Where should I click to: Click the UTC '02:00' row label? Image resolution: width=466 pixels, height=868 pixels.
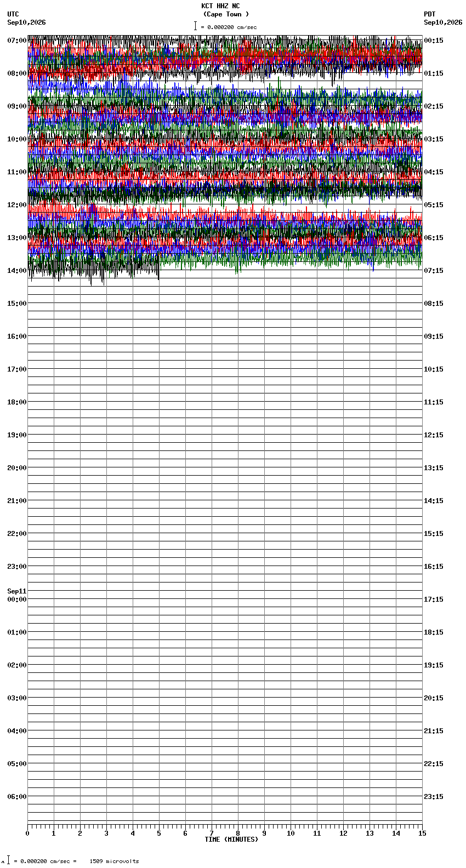click(17, 665)
